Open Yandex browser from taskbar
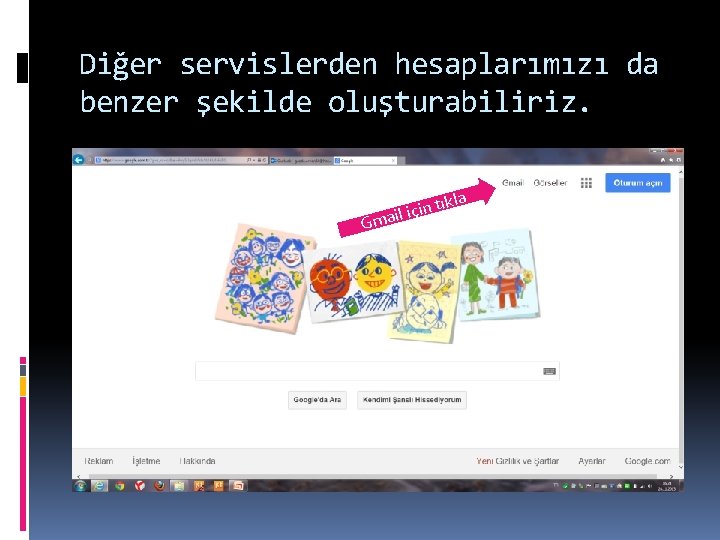The height and width of the screenshot is (540, 720). (x=140, y=486)
